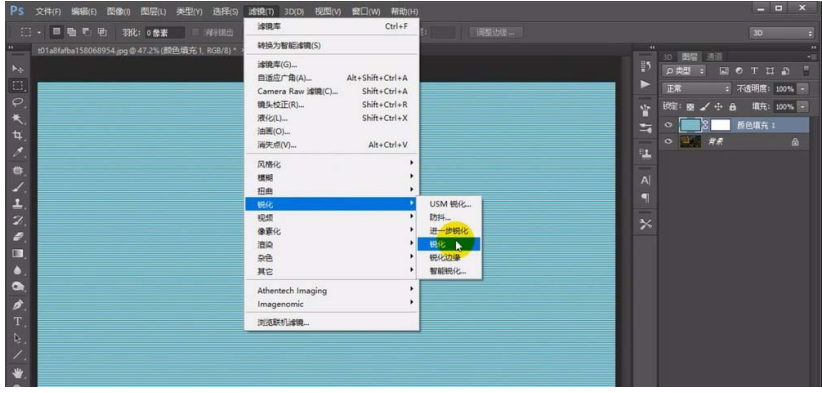Select the Magic Wand tool

18,119
